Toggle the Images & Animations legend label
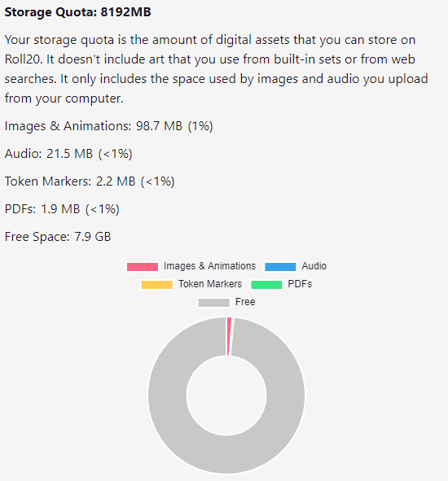The height and width of the screenshot is (481, 448). [x=209, y=266]
